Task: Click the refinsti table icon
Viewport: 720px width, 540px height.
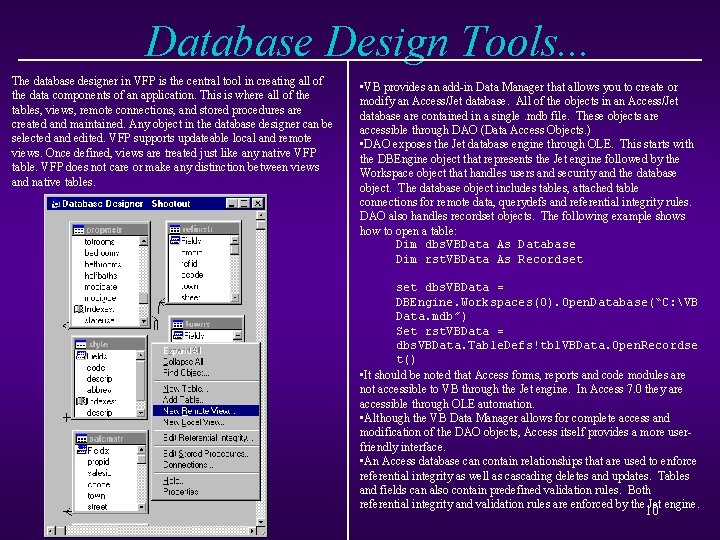Action: tap(175, 229)
